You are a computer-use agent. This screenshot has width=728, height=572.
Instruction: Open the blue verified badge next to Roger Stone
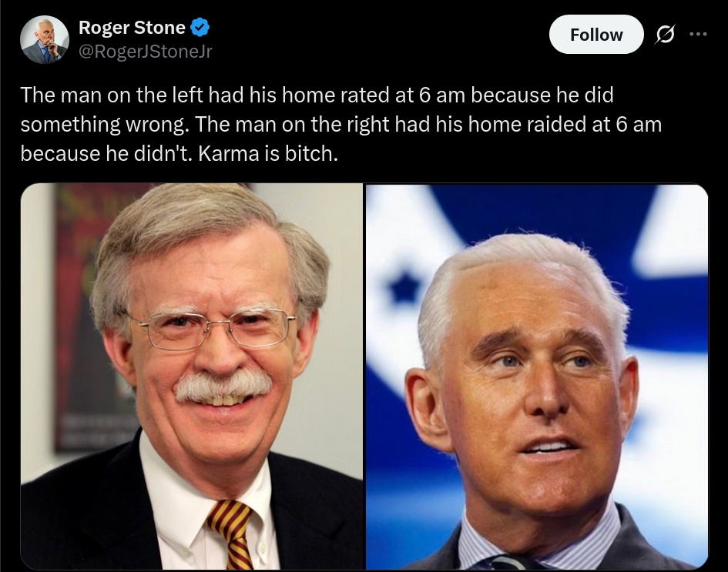point(200,28)
